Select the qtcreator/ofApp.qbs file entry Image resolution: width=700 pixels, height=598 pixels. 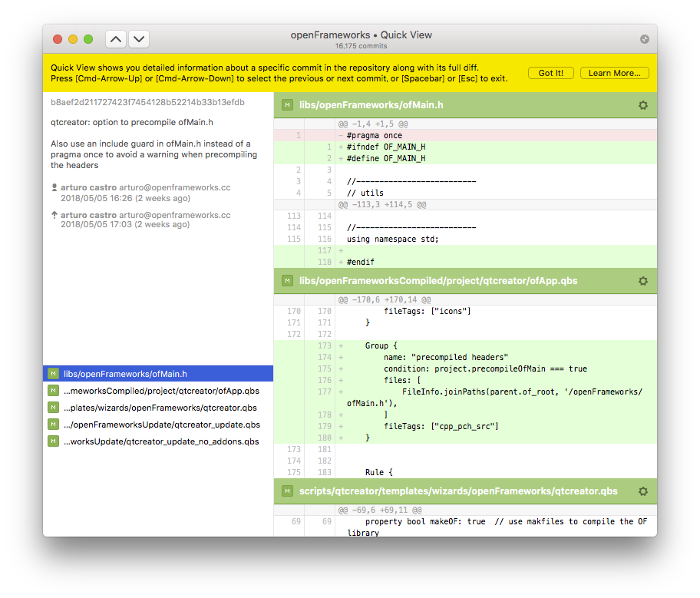[161, 391]
